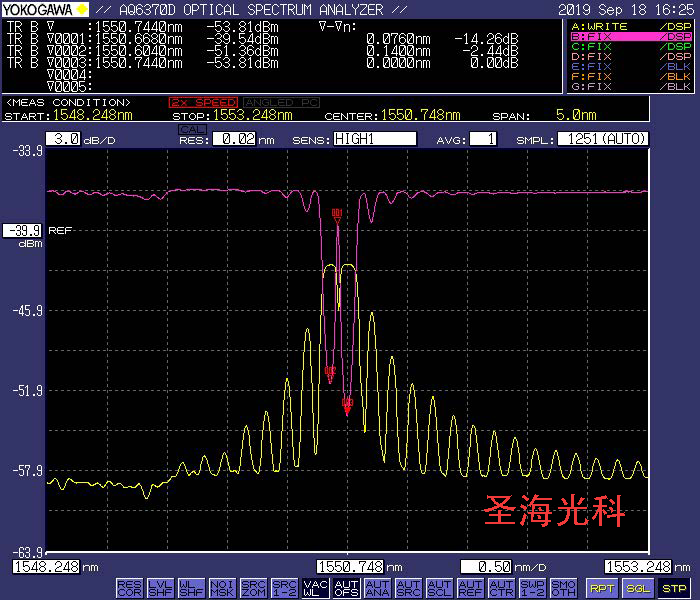Select trace A:WRITE in trace list
Image resolution: width=700 pixels, height=600 pixels.
[x=630, y=25]
